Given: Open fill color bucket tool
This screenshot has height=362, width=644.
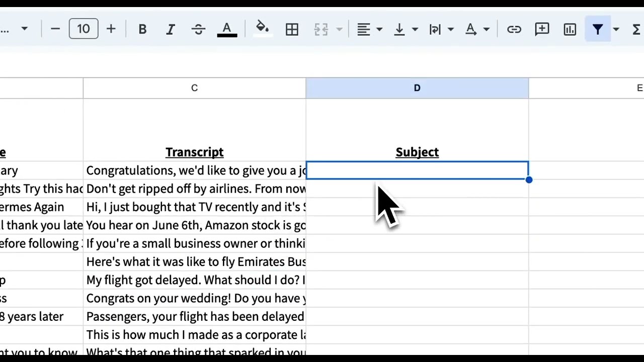Looking at the screenshot, I should point(262,28).
